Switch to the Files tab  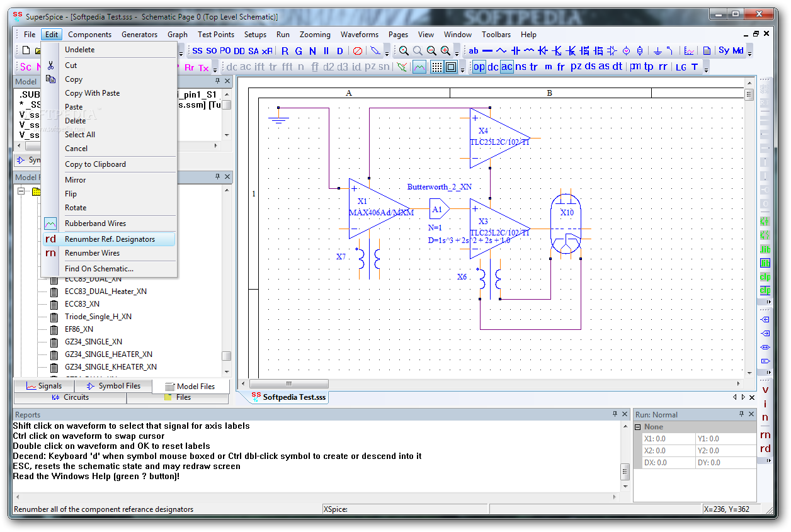pos(178,397)
